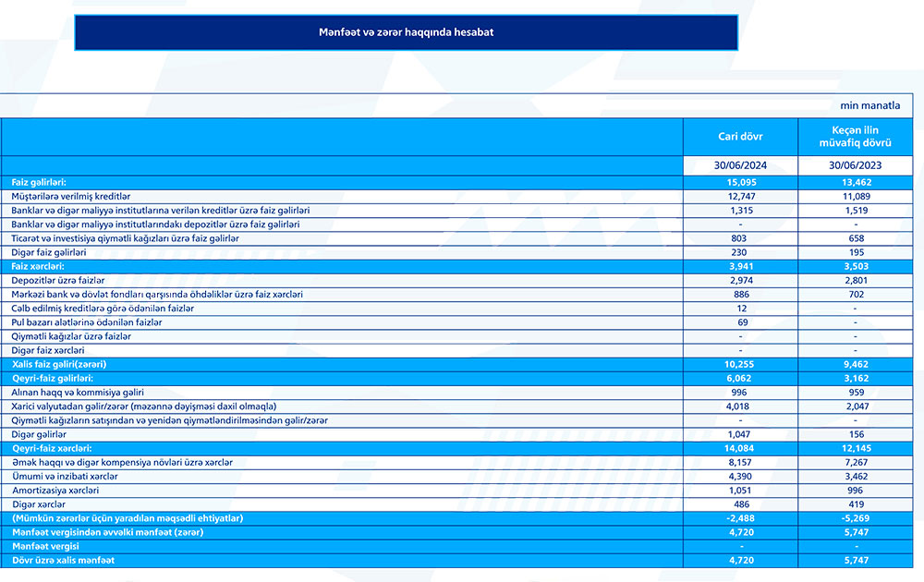Viewport: 924px width, 582px height.
Task: Click the 'Faiz xərcləri:' section heading
Action: [39, 266]
